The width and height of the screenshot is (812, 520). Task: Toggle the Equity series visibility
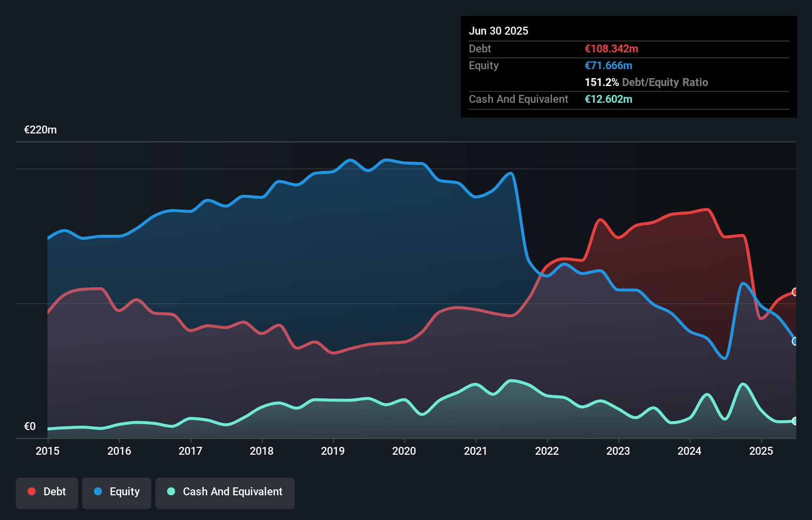pos(116,491)
